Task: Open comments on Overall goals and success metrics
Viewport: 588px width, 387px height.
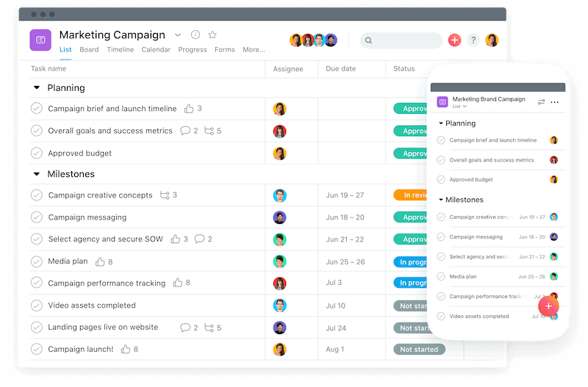Action: coord(185,131)
